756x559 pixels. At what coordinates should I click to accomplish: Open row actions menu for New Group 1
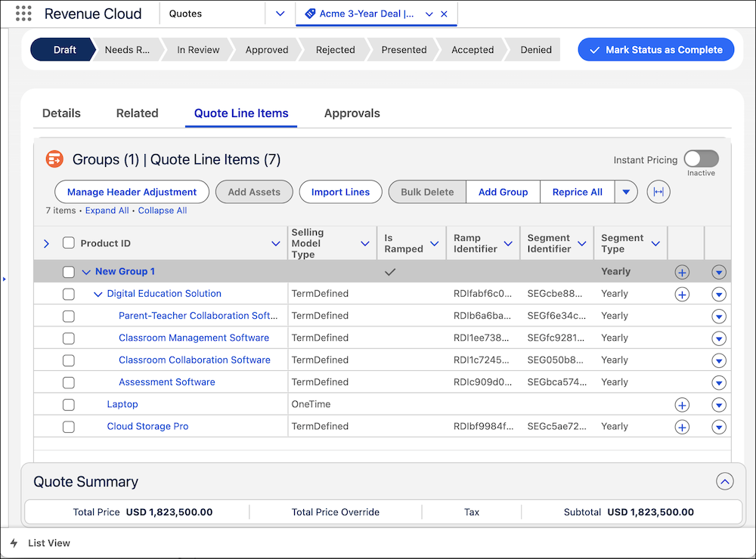[x=719, y=272]
